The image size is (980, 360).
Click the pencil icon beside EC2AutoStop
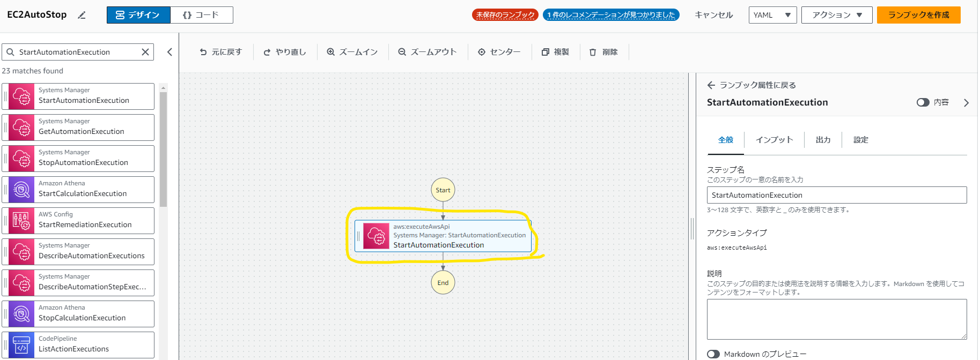coord(82,15)
